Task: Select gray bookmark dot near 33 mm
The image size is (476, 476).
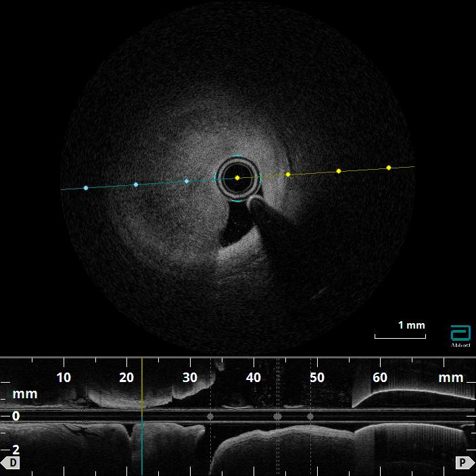Action: click(x=210, y=416)
